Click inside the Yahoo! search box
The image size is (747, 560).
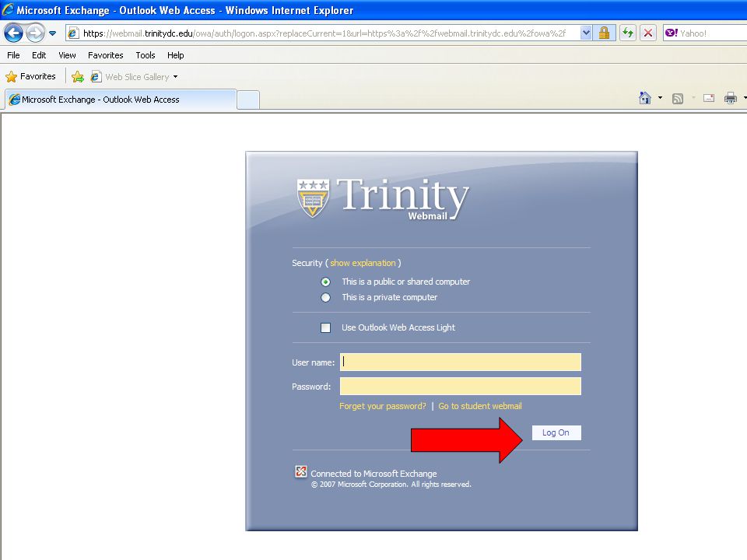712,33
